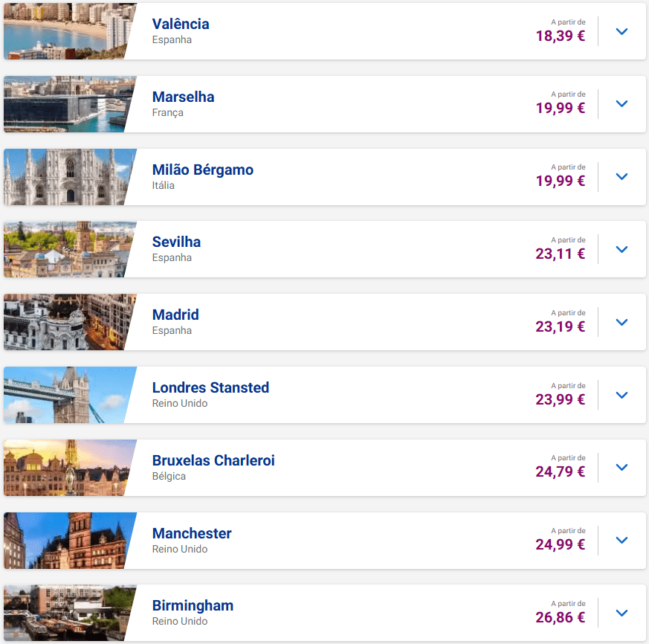Expand the Marselha destination chevron

(x=622, y=104)
